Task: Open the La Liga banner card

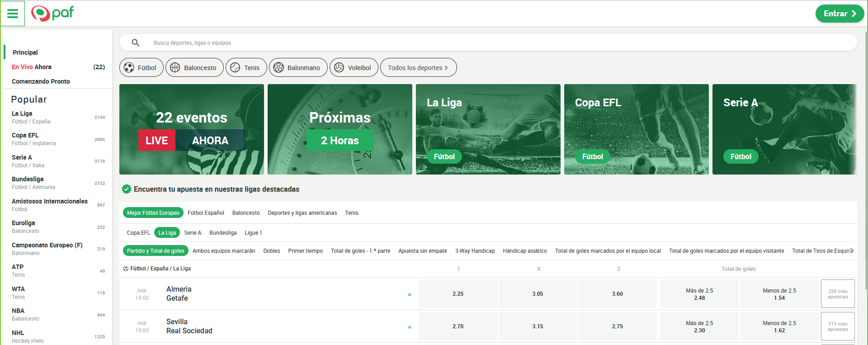Action: coord(488,129)
